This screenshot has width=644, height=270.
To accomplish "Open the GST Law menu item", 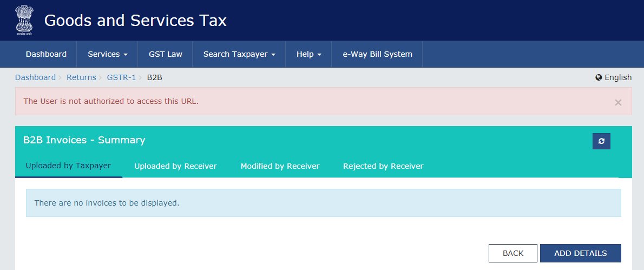I will tap(166, 54).
